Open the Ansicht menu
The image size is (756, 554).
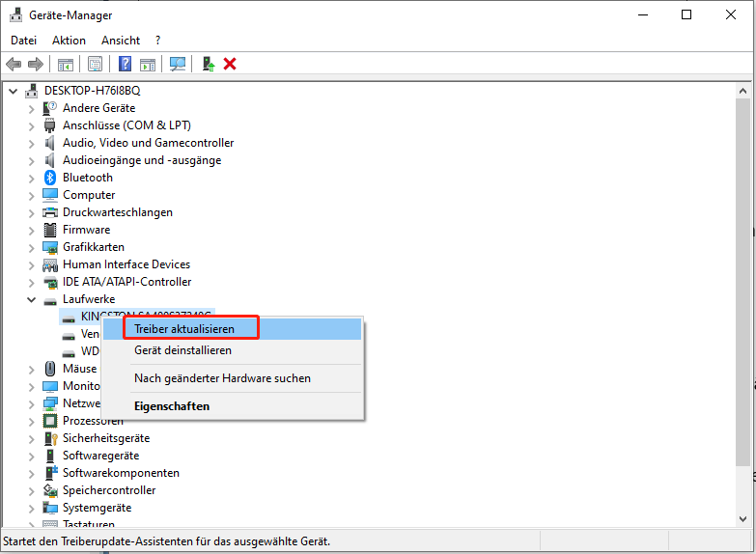121,41
